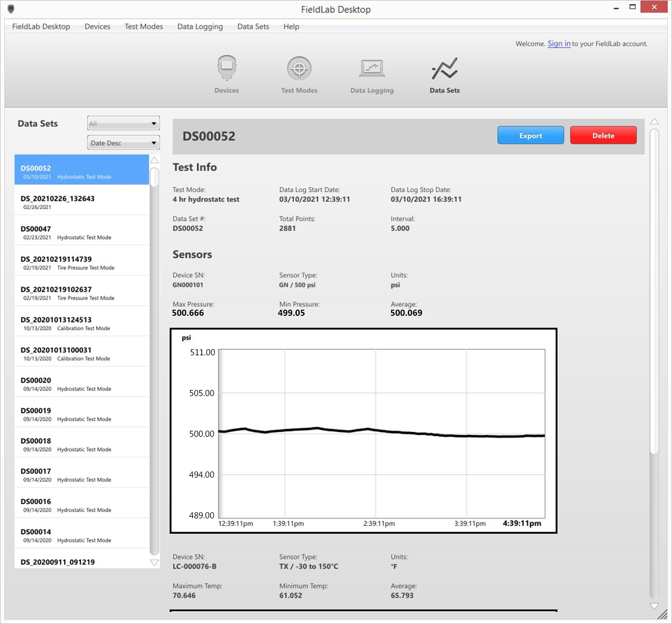Expand the All filter dropdown

pyautogui.click(x=123, y=124)
